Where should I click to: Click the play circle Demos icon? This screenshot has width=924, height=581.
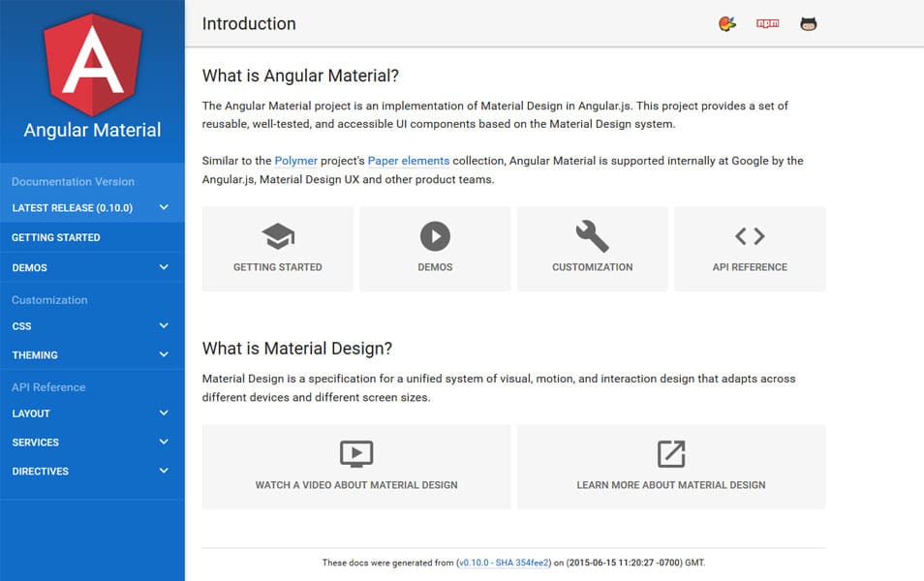click(x=435, y=236)
